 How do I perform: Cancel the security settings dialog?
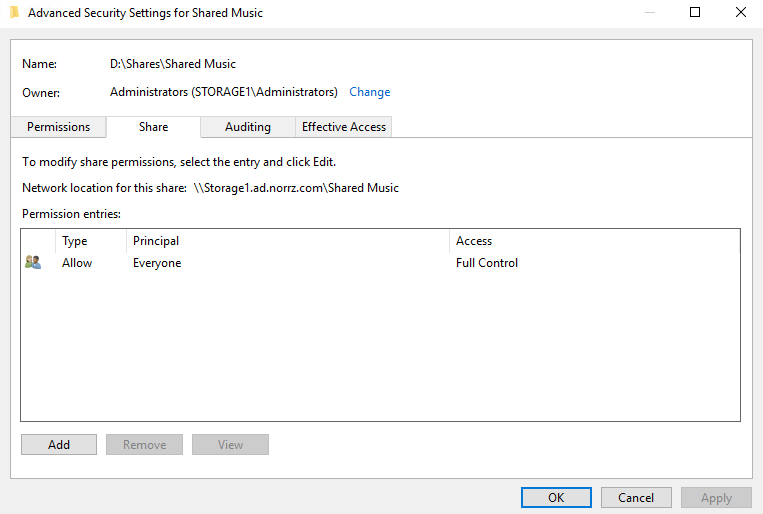(636, 498)
